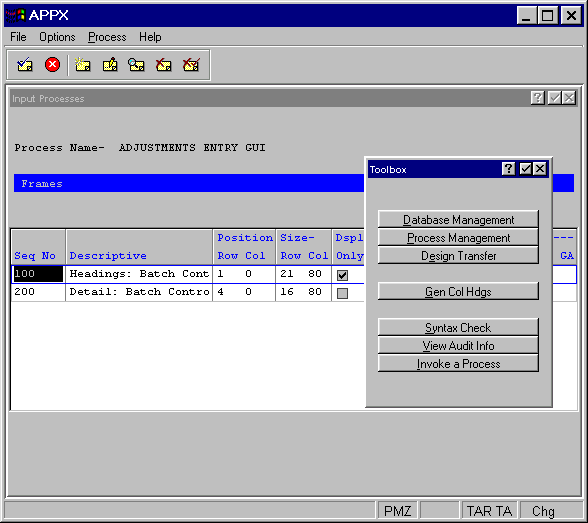Click the Input Processes close X icon
This screenshot has width=588, height=523.
pos(569,98)
